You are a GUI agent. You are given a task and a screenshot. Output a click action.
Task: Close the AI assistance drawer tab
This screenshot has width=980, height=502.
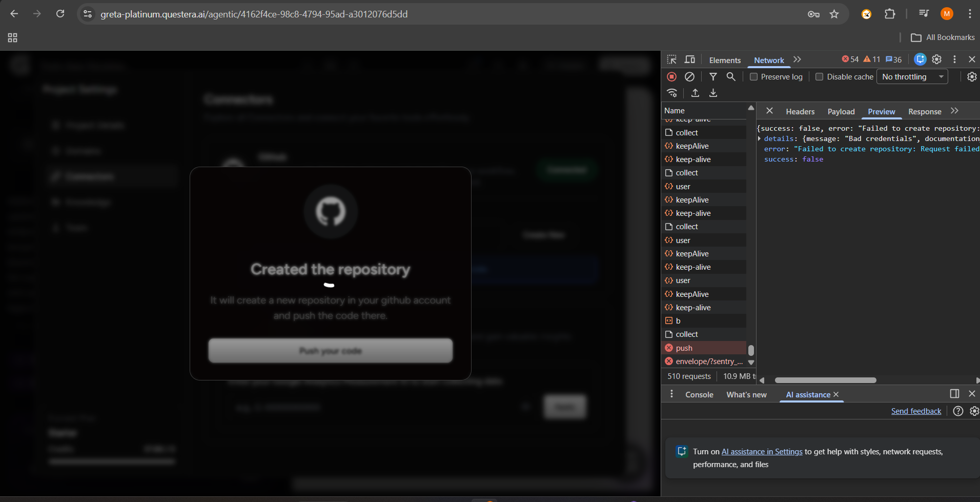pos(836,394)
